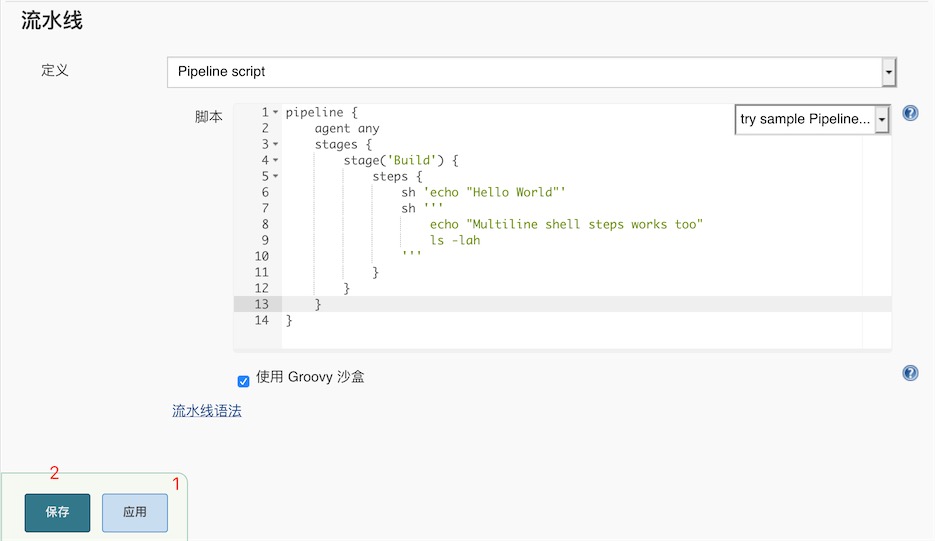Place cursor on ls -lah line
This screenshot has height=541, width=935.
click(x=455, y=240)
